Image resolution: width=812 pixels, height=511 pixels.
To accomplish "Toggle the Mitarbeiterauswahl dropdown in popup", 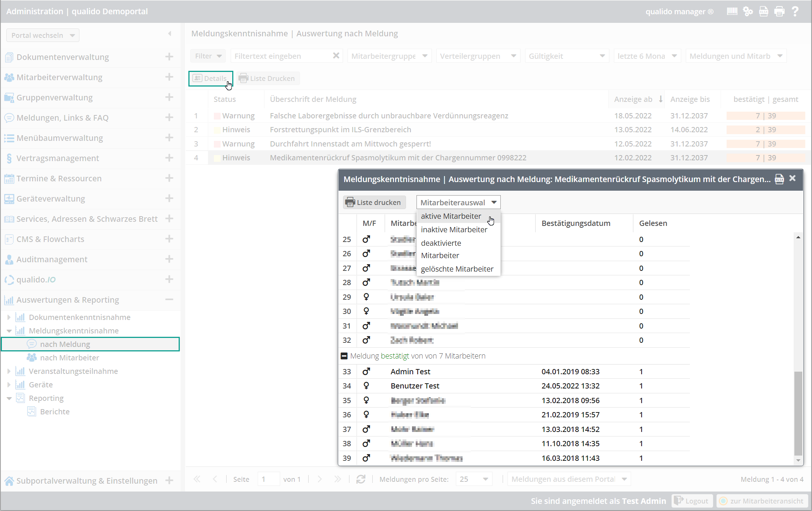I will (458, 202).
